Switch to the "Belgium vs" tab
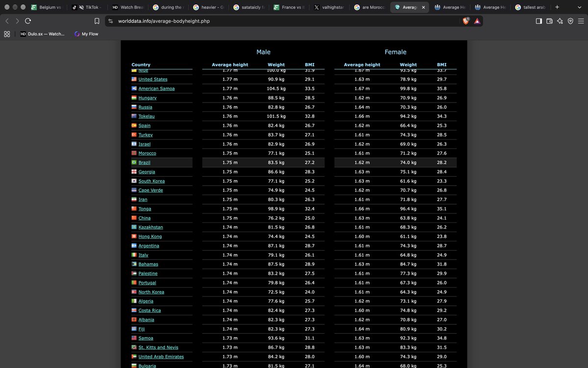 (47, 7)
